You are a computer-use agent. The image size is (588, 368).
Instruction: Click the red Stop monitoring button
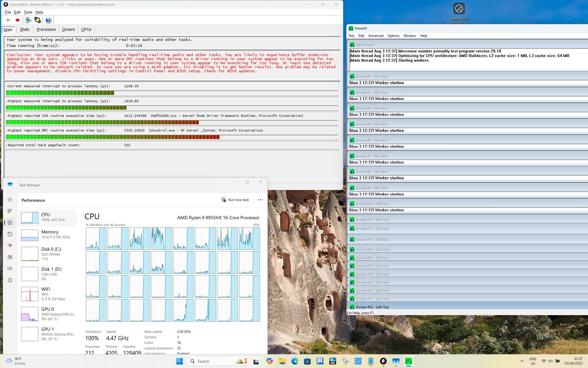point(17,20)
